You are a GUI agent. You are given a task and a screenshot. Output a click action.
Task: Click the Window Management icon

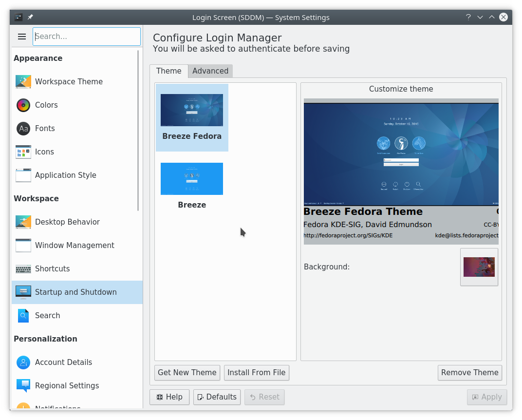(x=23, y=245)
